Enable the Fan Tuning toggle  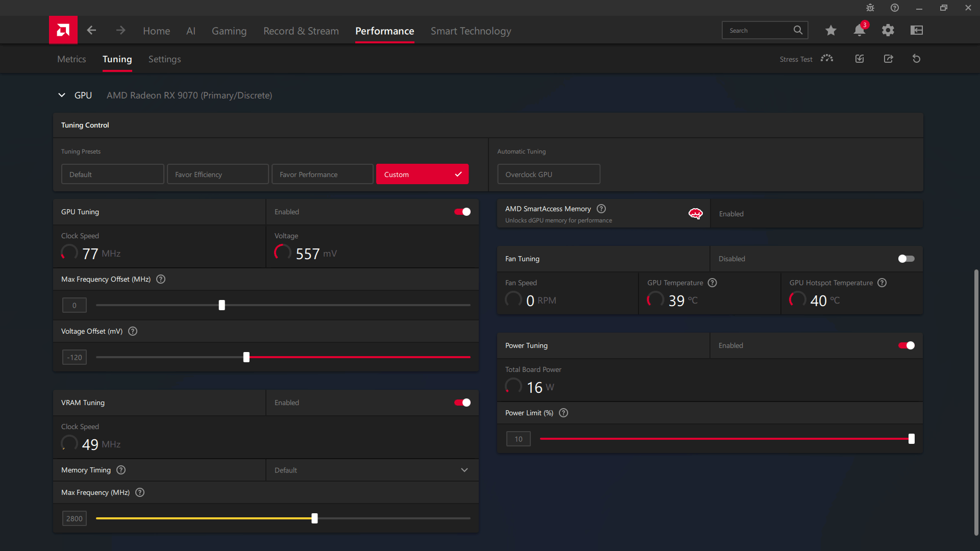(906, 259)
